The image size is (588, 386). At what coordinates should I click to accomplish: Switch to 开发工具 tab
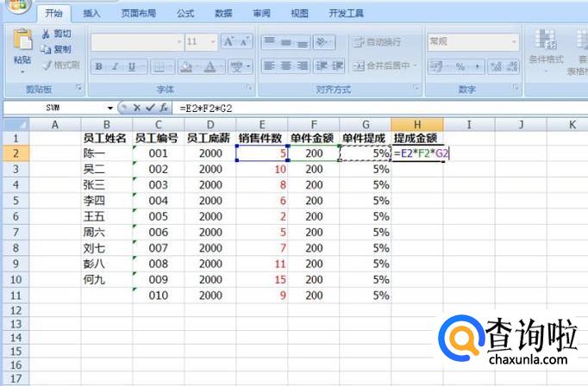tap(346, 14)
